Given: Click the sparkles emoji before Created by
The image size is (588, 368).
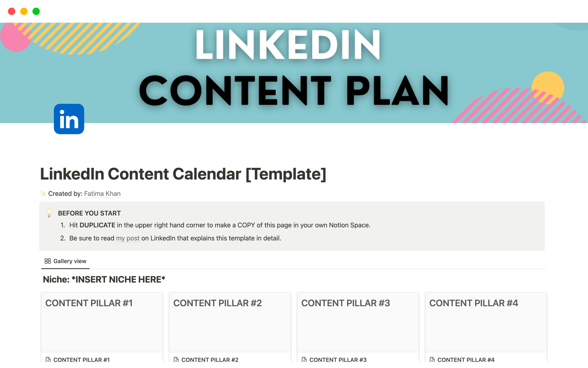Looking at the screenshot, I should click(43, 194).
